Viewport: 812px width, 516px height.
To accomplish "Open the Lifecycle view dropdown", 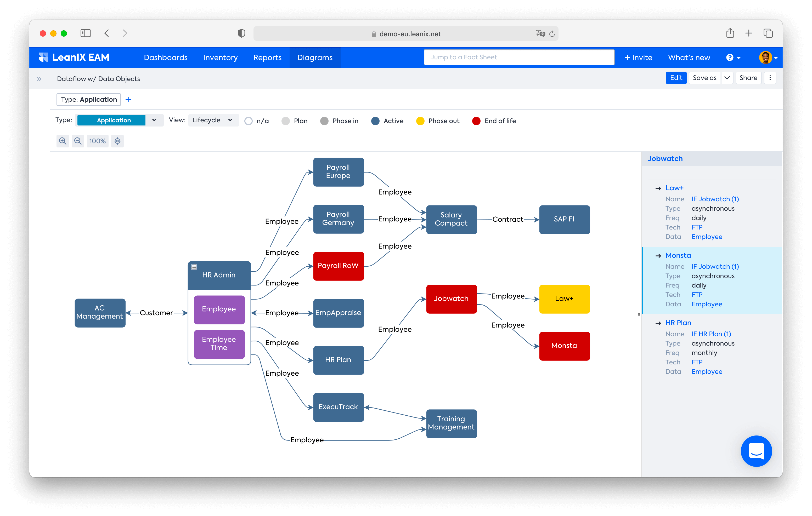I will [213, 120].
